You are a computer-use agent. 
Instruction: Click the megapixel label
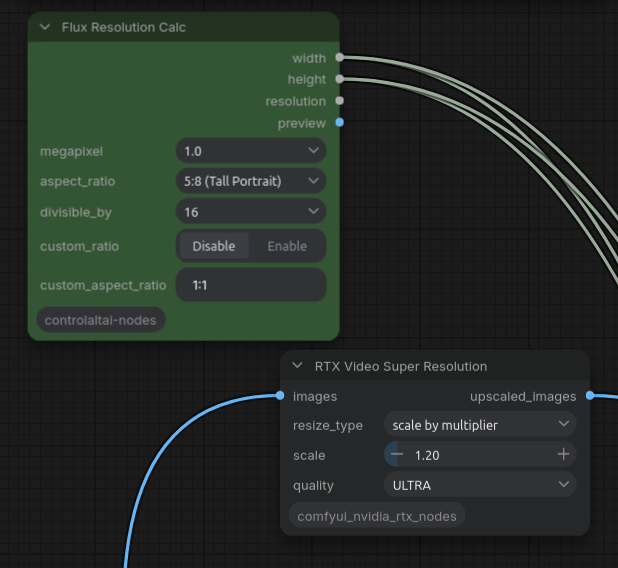tap(71, 151)
